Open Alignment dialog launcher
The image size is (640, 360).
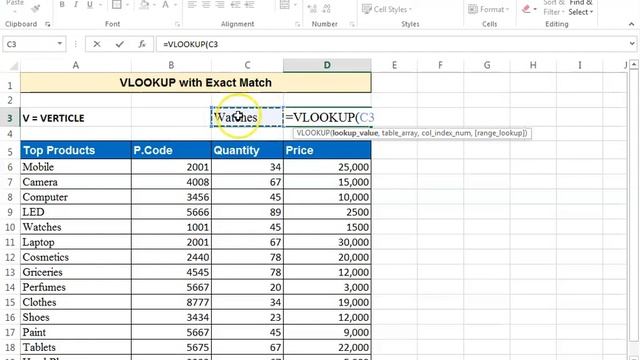point(298,24)
